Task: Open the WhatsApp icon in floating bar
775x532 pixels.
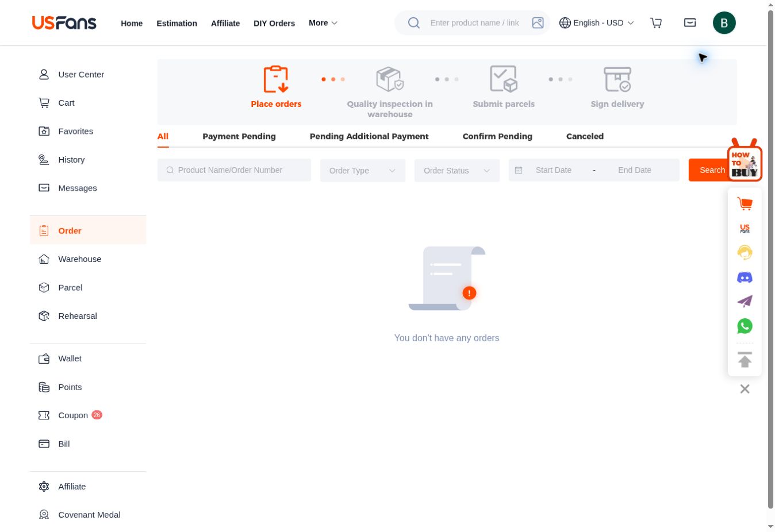Action: pyautogui.click(x=745, y=326)
